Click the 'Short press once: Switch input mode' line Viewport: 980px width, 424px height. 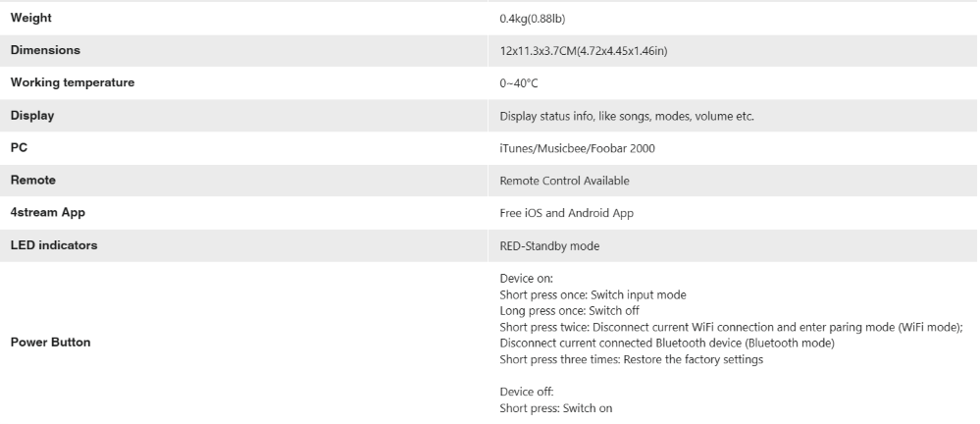point(593,294)
